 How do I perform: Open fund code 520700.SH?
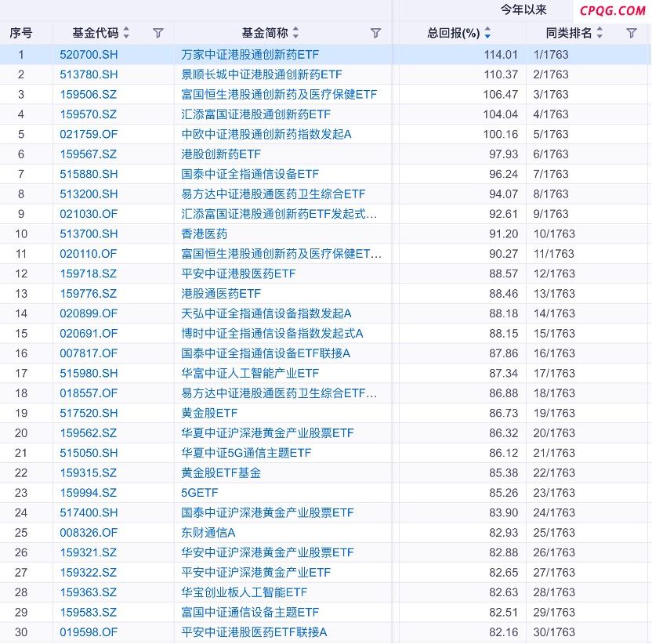[89, 55]
